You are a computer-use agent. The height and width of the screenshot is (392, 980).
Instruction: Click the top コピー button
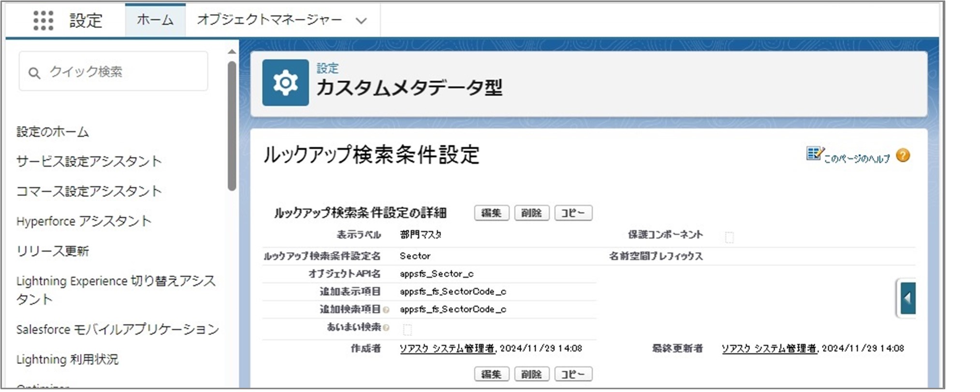(x=573, y=213)
